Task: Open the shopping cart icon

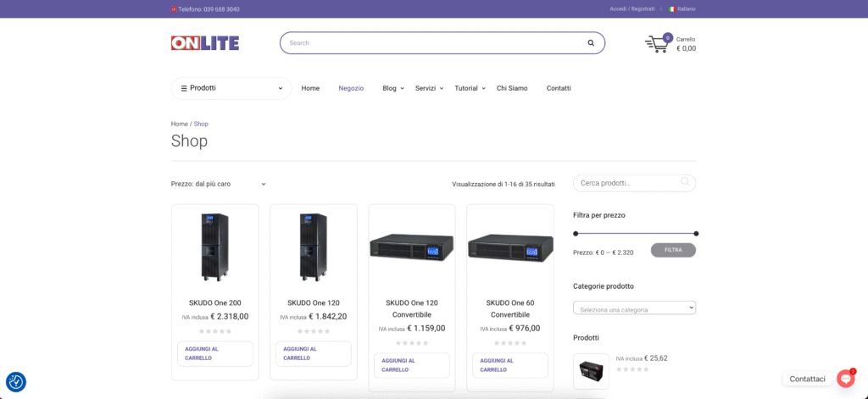Action: (x=657, y=44)
